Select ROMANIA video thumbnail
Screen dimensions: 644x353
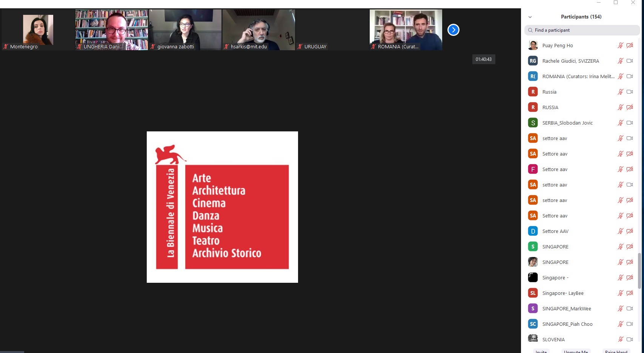pos(406,30)
